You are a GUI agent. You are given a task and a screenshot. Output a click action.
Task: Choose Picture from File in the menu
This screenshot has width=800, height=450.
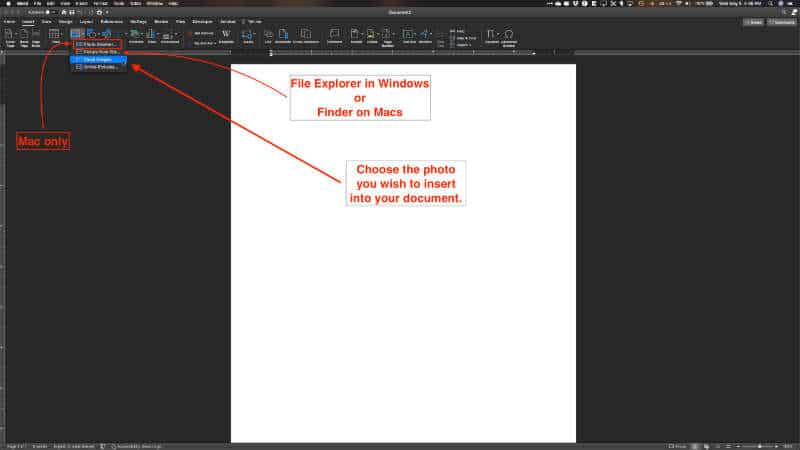coord(98,52)
